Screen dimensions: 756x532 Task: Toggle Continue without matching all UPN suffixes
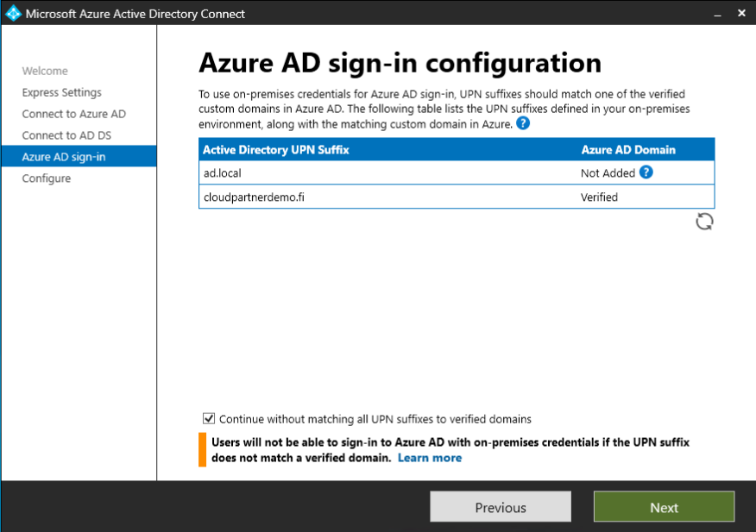click(209, 419)
